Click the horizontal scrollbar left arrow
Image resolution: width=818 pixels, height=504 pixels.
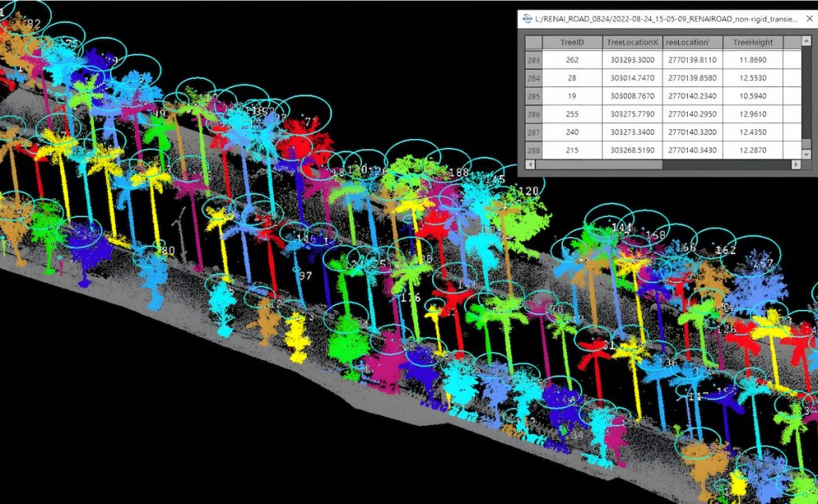coord(529,165)
